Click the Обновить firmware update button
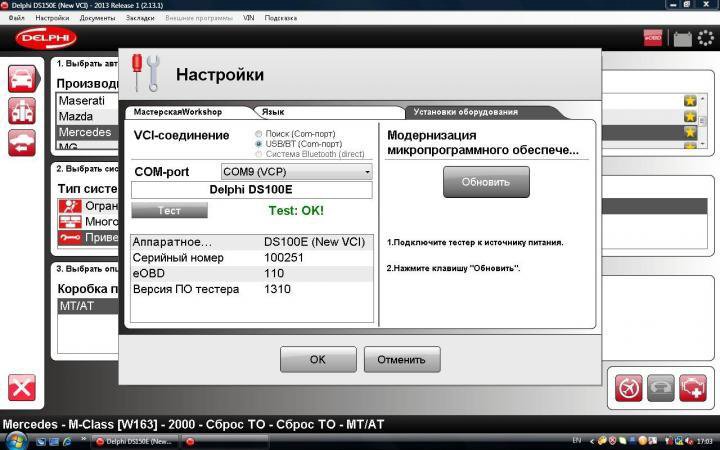This screenshot has height=450, width=720. (486, 182)
